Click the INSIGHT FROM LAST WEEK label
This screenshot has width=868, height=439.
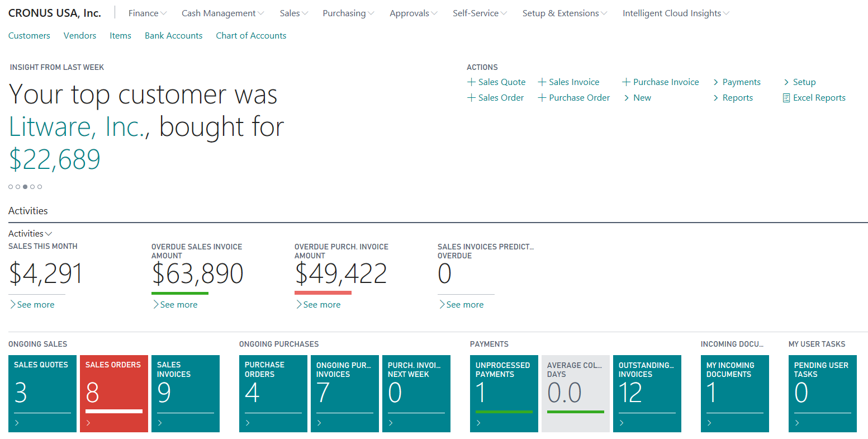click(57, 67)
